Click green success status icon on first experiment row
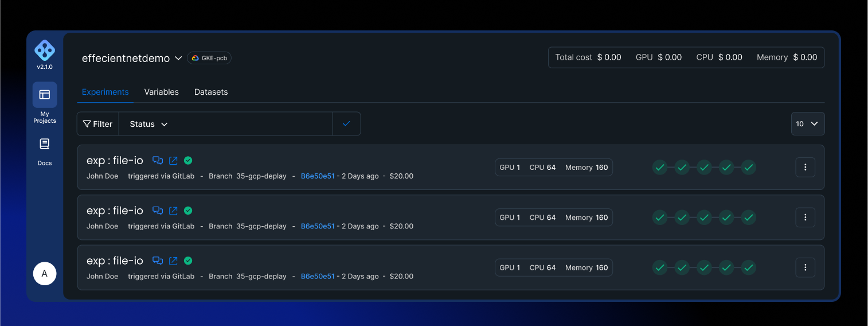 point(188,160)
